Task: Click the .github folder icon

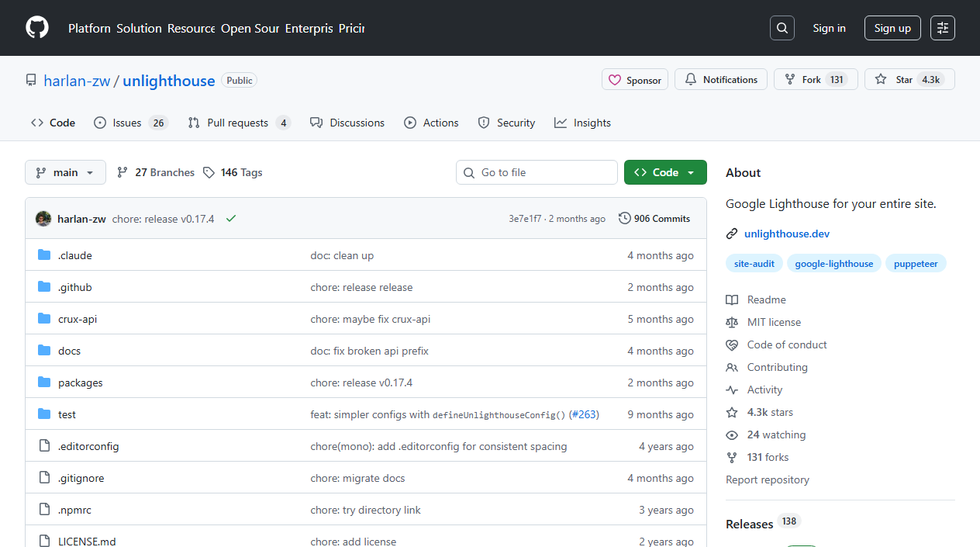Action: point(44,287)
